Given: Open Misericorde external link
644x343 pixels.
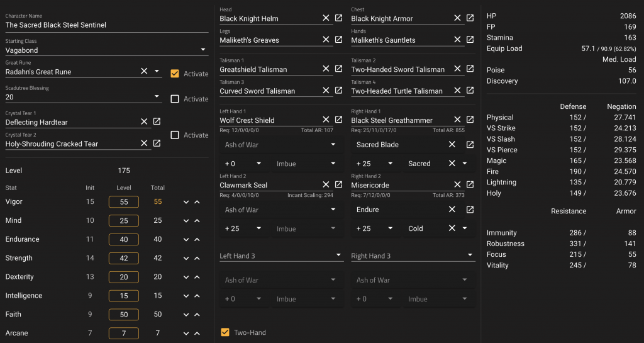Looking at the screenshot, I should coord(470,184).
